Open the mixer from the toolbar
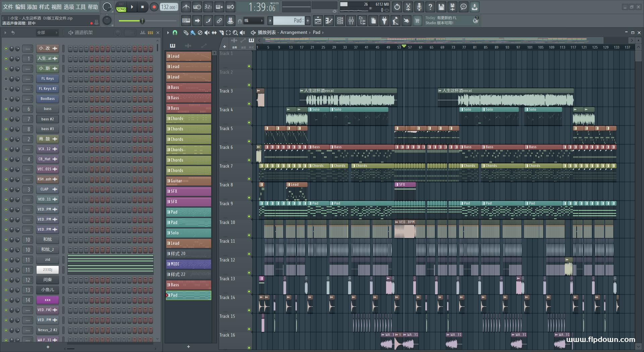Screen dimensions: 644x352 351,21
